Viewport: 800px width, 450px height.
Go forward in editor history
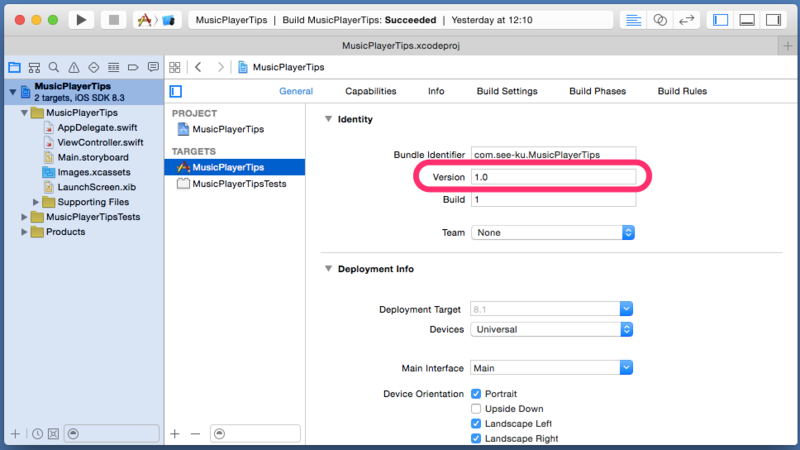tap(220, 67)
